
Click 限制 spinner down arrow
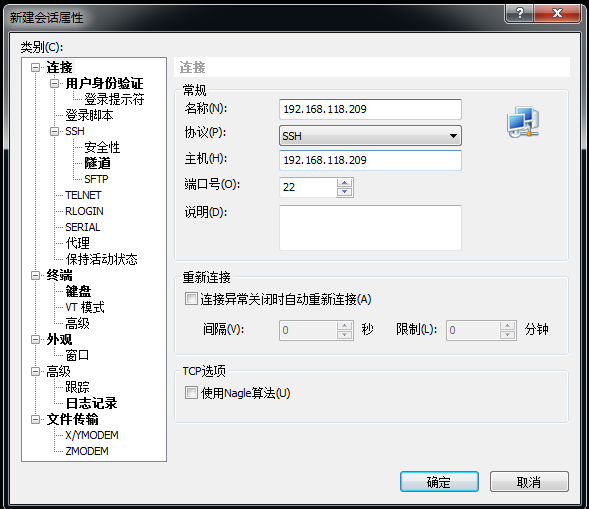[x=507, y=335]
